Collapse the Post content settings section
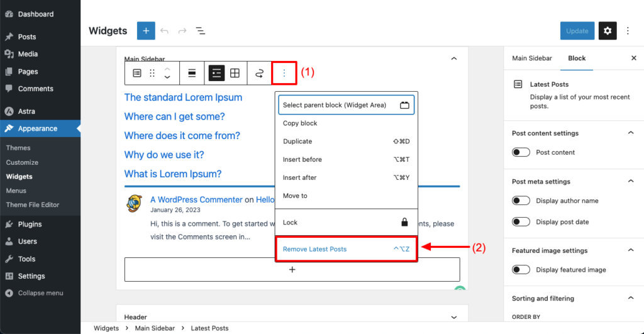Viewport: 644px width, 334px height. [x=631, y=133]
